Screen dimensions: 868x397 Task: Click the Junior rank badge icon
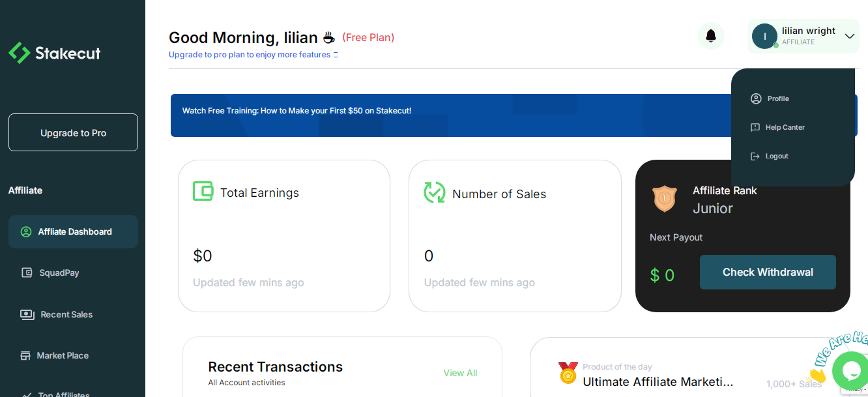click(665, 198)
